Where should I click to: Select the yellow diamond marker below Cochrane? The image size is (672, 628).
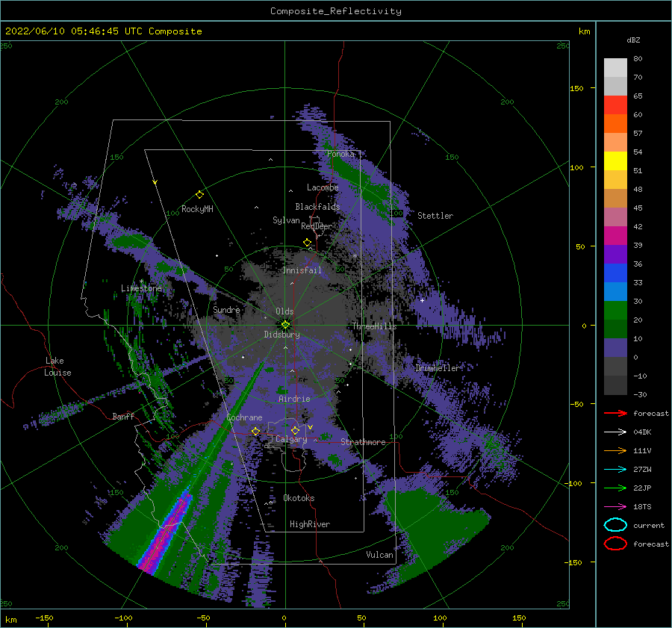coord(255,431)
